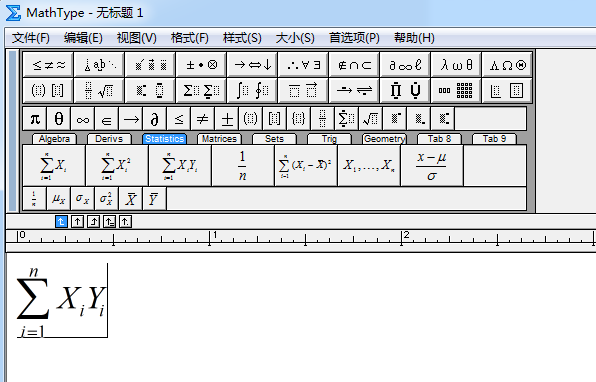Open the embellishments palette

coord(150,65)
